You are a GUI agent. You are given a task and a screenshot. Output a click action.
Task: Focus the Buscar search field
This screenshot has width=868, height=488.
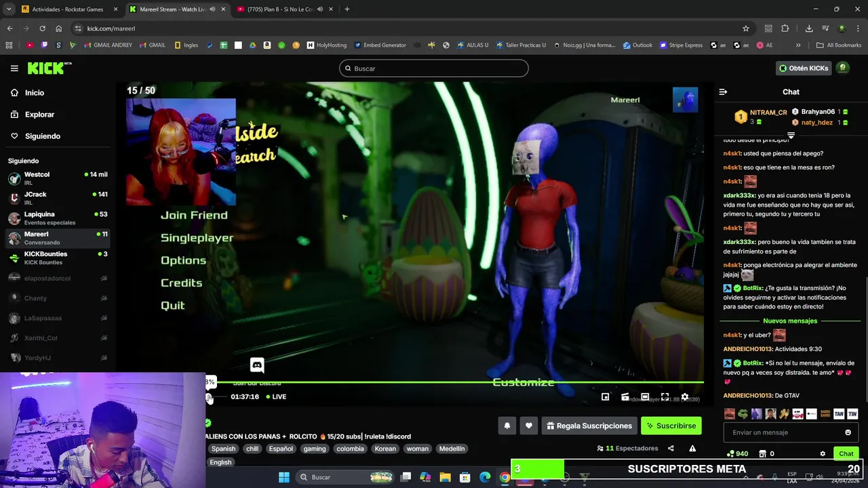[x=433, y=68]
